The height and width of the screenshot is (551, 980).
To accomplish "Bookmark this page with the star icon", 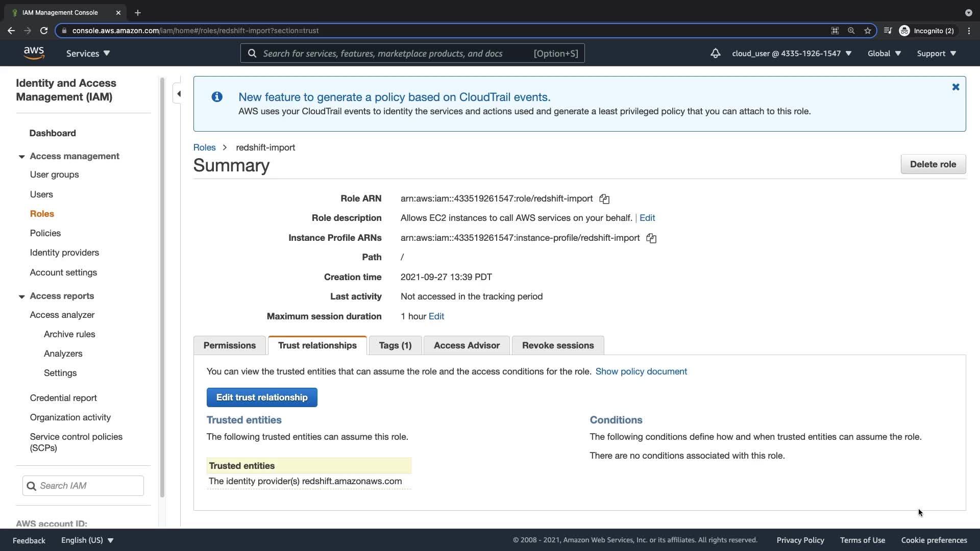I will [x=867, y=31].
